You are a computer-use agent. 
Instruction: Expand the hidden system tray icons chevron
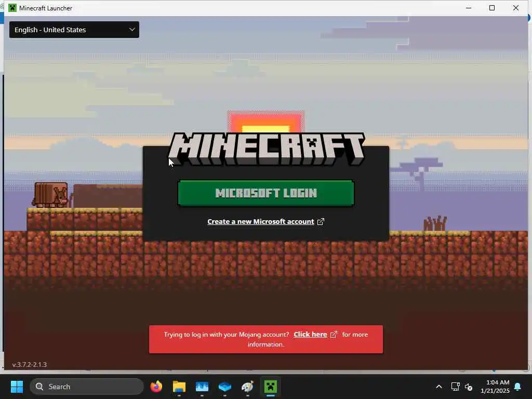438,387
